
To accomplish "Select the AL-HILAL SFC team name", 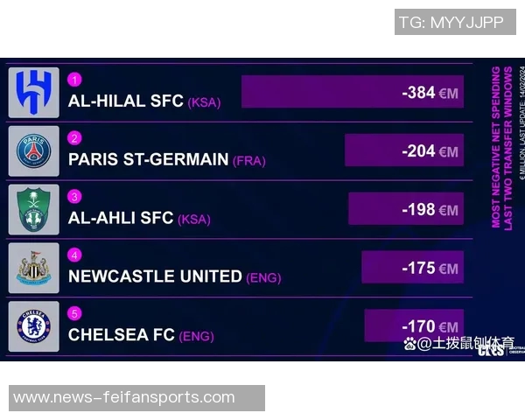I will (125, 101).
